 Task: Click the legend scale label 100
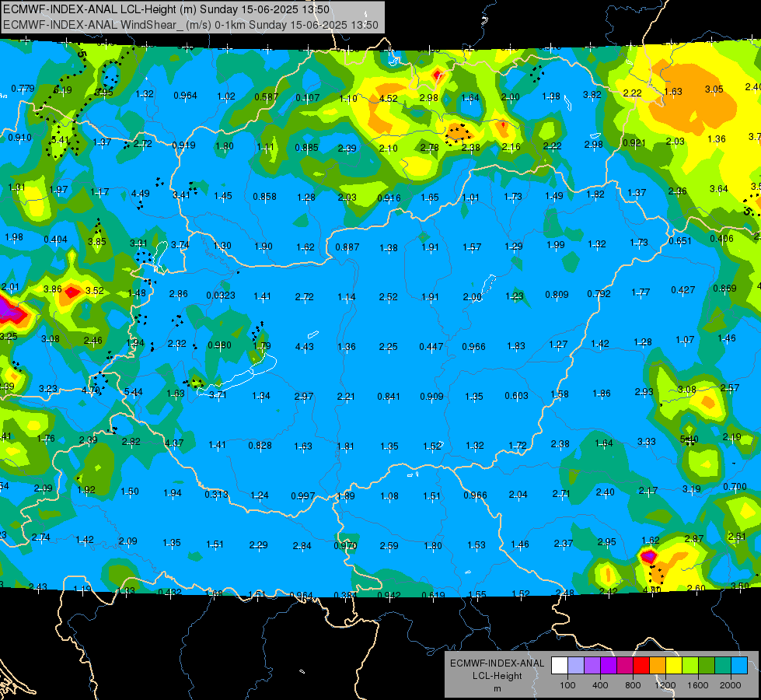click(567, 685)
